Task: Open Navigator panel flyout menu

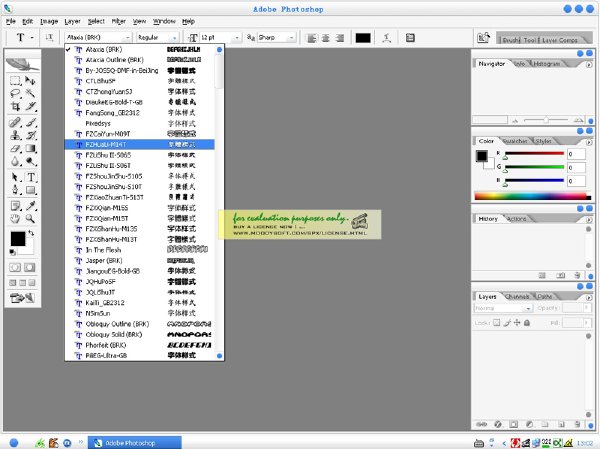Action: [589, 65]
